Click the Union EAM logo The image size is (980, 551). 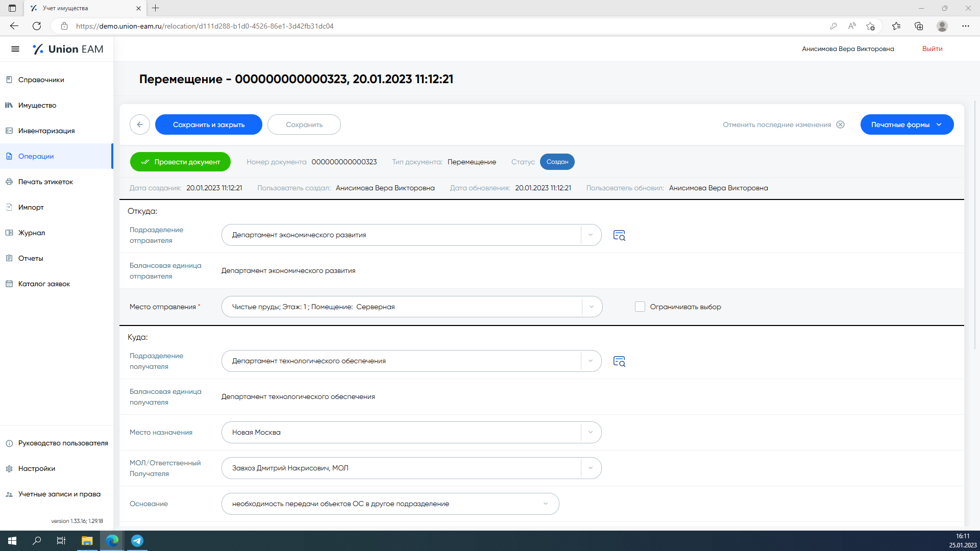(68, 49)
